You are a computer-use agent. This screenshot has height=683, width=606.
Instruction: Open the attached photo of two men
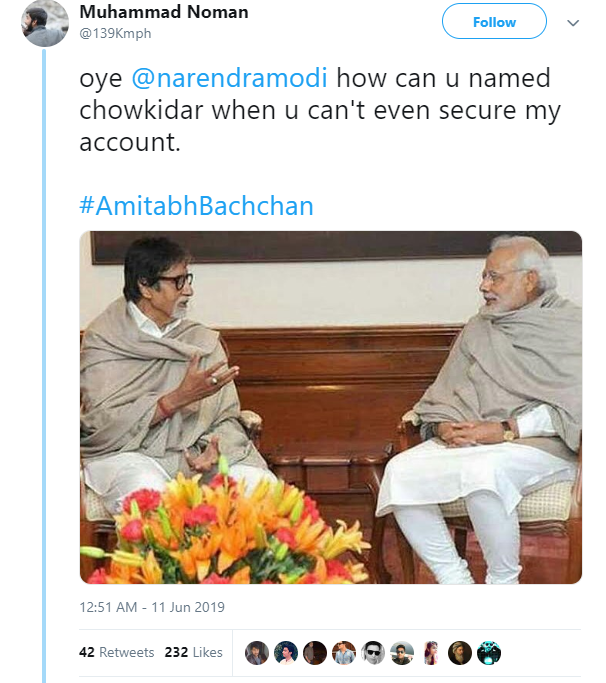(331, 407)
